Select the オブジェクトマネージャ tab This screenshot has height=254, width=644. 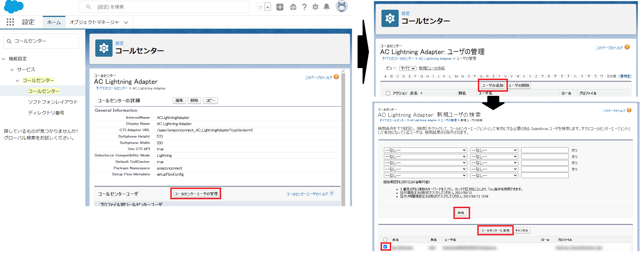click(x=94, y=22)
